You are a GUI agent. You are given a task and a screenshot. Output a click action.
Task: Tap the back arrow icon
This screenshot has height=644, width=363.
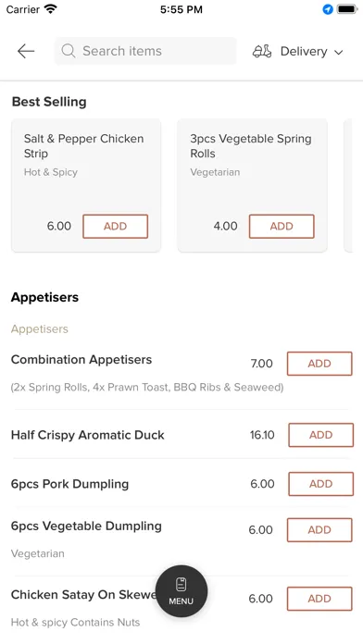tap(26, 51)
